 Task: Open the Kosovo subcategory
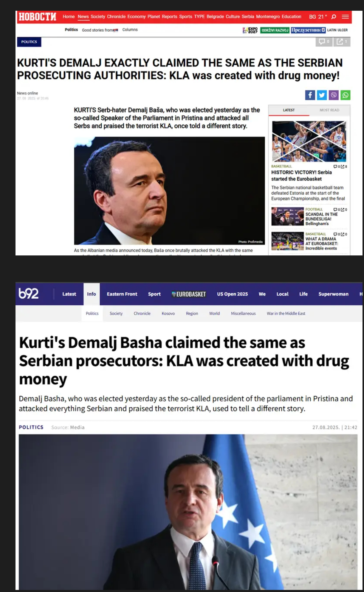pyautogui.click(x=168, y=313)
